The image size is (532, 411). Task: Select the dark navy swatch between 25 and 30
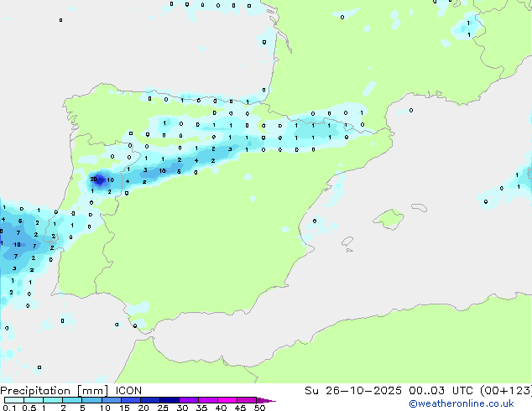point(170,400)
